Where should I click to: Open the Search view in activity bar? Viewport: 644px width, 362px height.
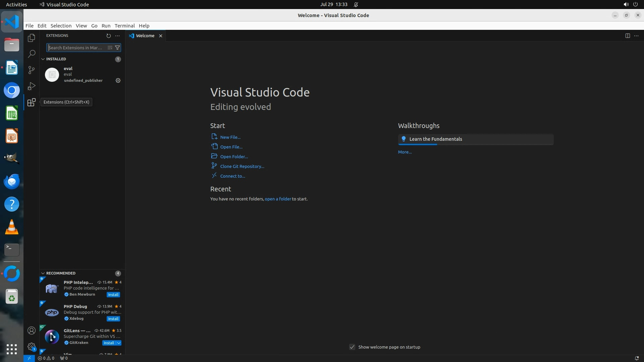click(x=31, y=54)
